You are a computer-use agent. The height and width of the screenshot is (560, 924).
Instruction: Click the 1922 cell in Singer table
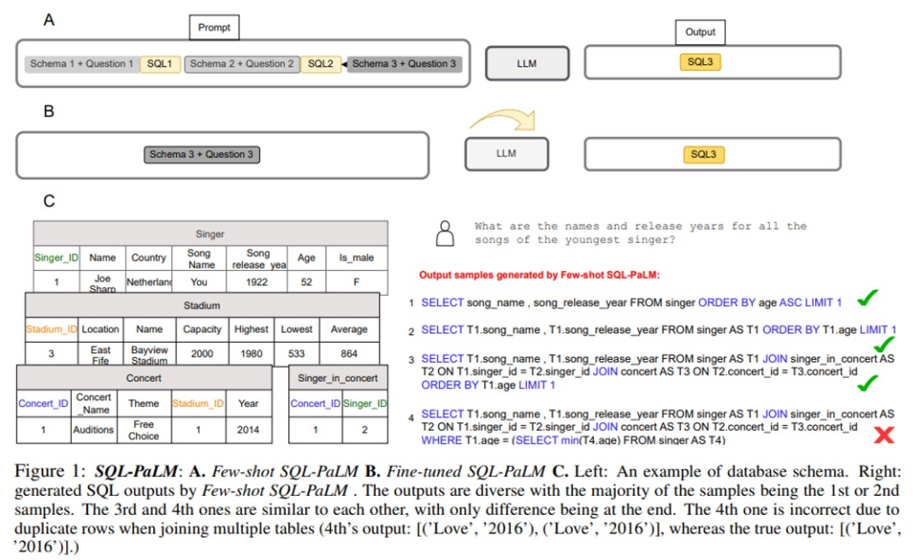point(257,282)
